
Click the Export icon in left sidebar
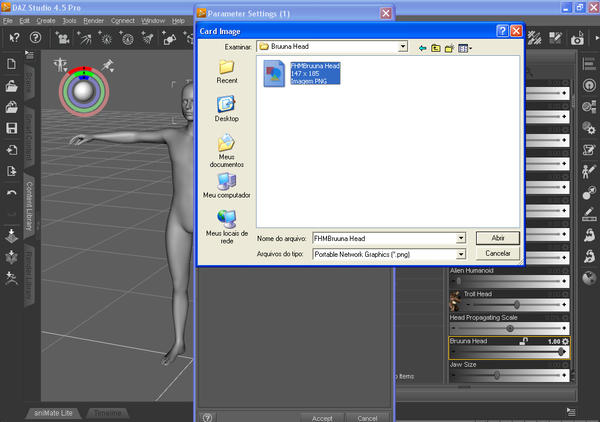click(11, 171)
